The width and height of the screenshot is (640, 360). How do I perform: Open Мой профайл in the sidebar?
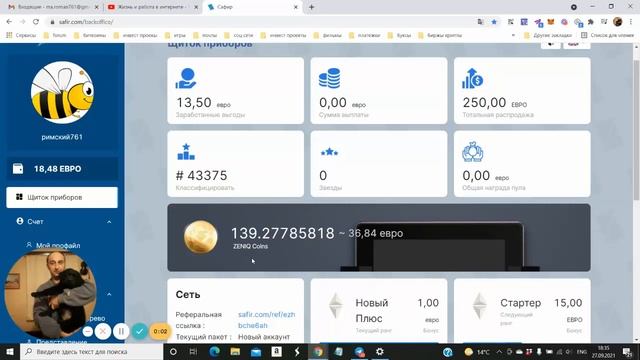coord(58,245)
